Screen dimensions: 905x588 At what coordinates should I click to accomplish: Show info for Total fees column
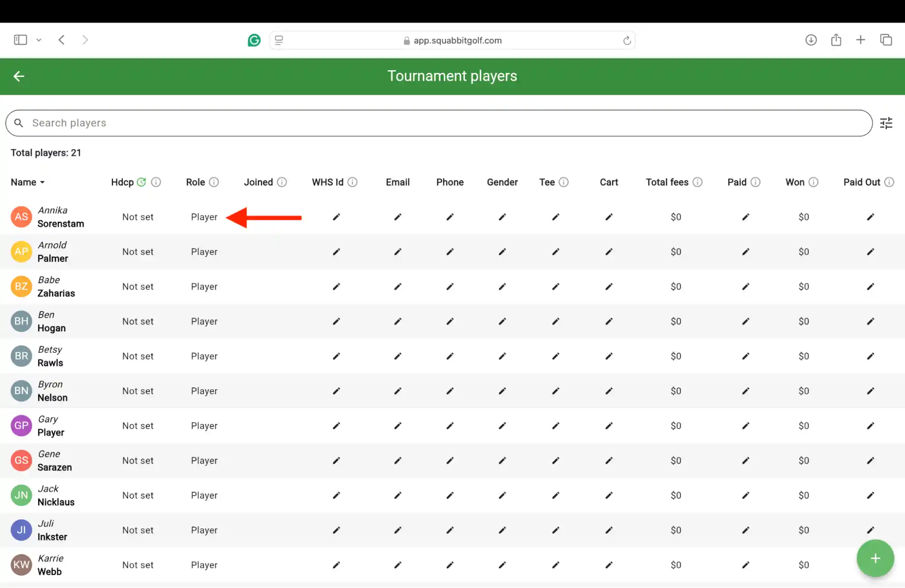(x=698, y=182)
